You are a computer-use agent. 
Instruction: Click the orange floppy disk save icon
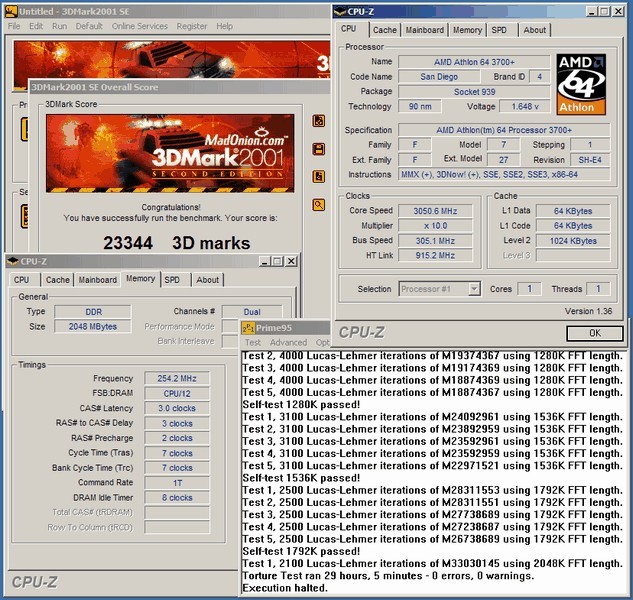point(319,149)
